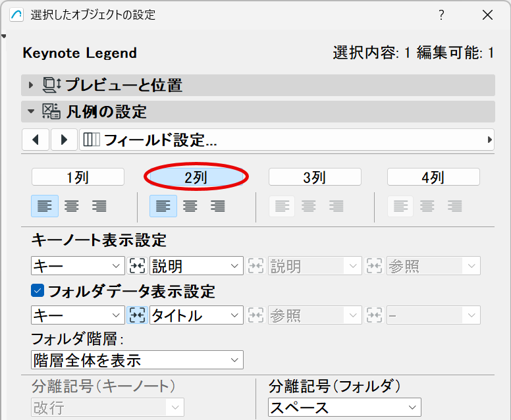The width and height of the screenshot is (511, 420).
Task: Toggle merge icon before folder fourth column
Action: coord(375,315)
